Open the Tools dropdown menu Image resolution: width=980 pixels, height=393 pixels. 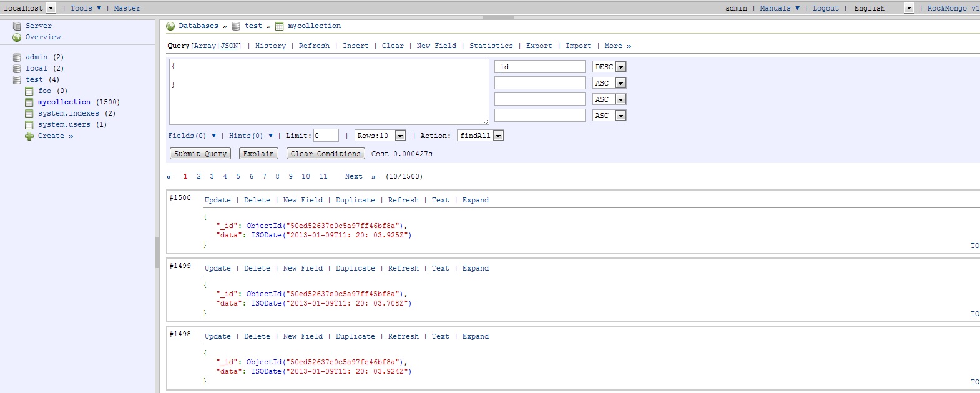[86, 8]
